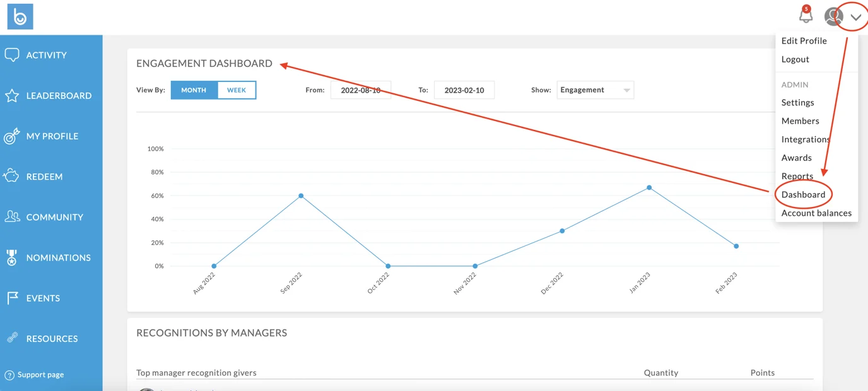The height and width of the screenshot is (391, 868).
Task: Click the Nominations medal icon
Action: tap(12, 257)
